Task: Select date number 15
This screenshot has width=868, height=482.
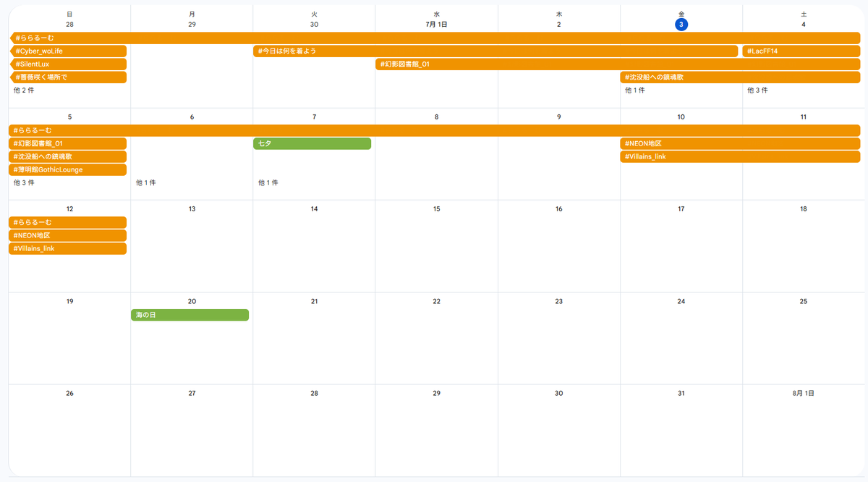Action: pos(437,209)
